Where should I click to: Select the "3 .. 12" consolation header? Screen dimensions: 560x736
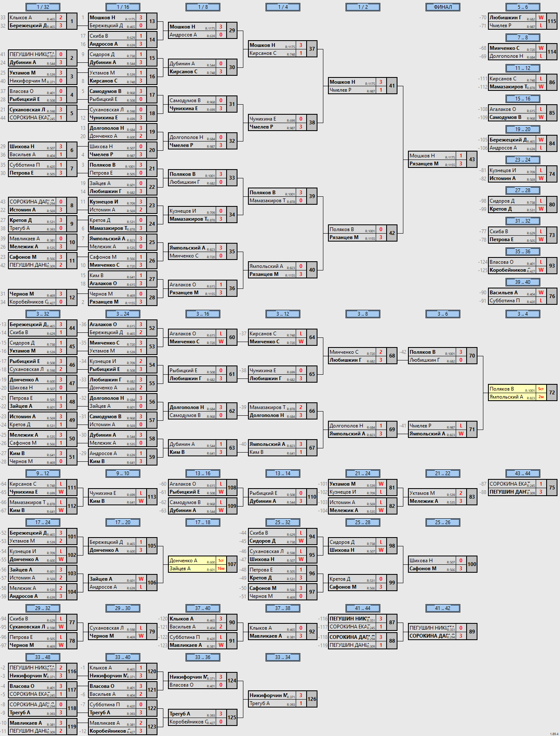283,314
